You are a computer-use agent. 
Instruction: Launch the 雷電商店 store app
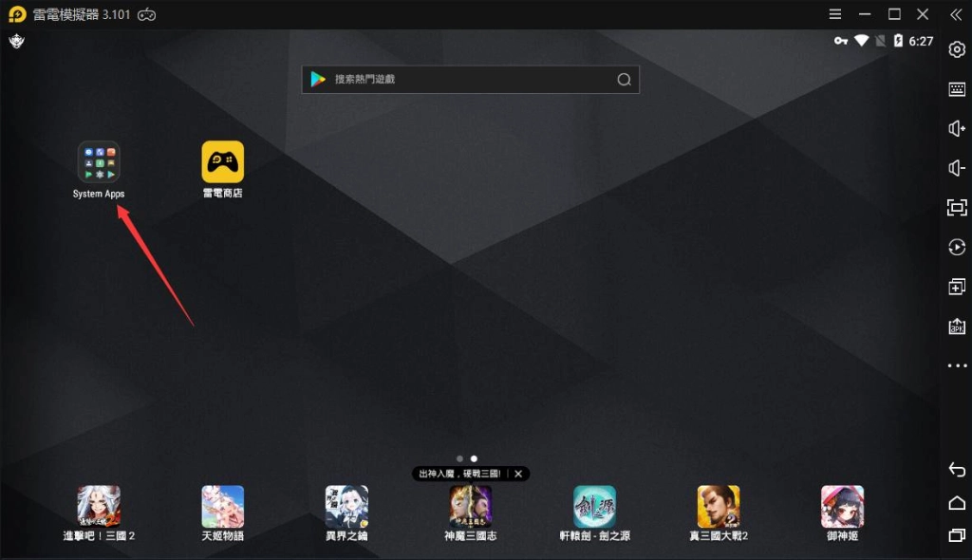point(222,162)
